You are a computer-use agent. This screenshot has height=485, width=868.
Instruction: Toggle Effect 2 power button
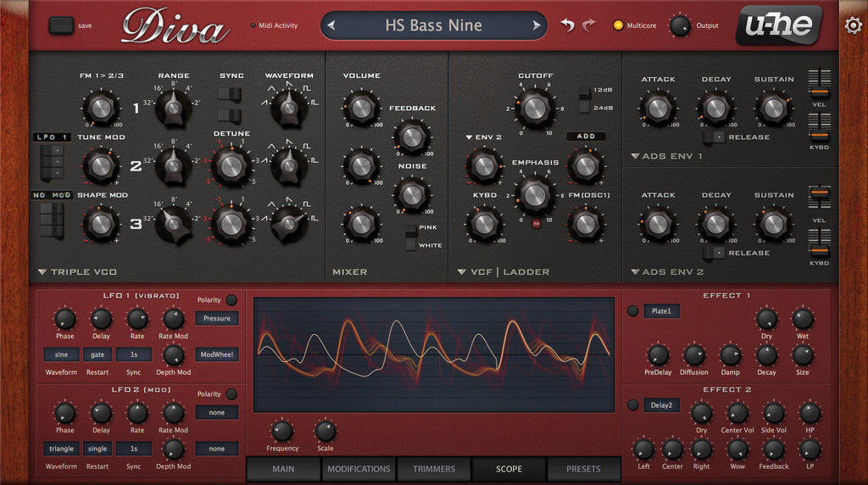pos(632,405)
